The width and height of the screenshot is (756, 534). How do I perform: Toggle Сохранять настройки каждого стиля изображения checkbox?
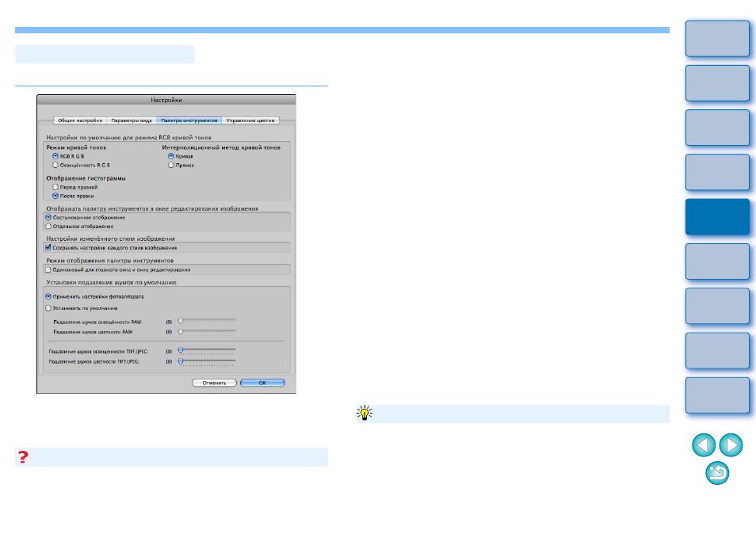click(48, 247)
